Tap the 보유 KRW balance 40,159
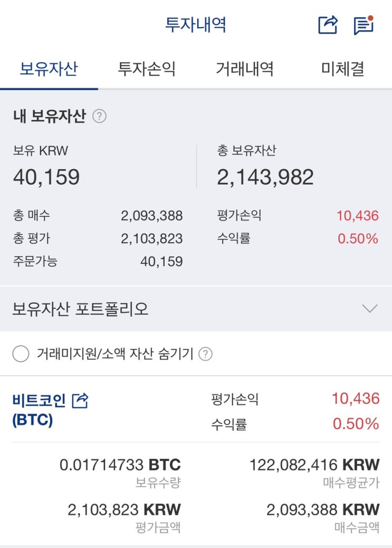The width and height of the screenshot is (392, 548). (x=46, y=177)
